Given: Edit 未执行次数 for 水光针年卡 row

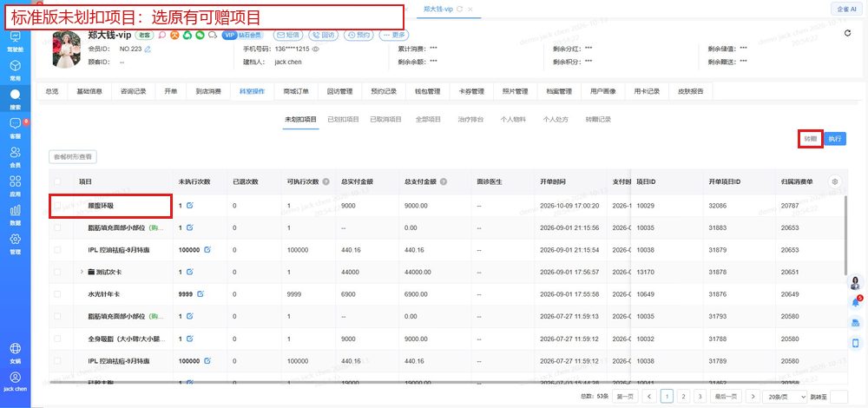Looking at the screenshot, I should pyautogui.click(x=201, y=294).
